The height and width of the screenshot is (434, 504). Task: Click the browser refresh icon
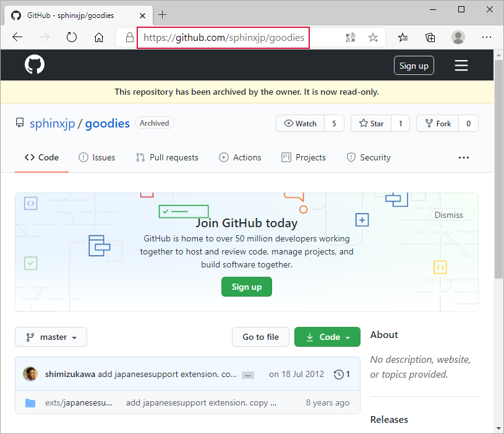click(x=72, y=37)
